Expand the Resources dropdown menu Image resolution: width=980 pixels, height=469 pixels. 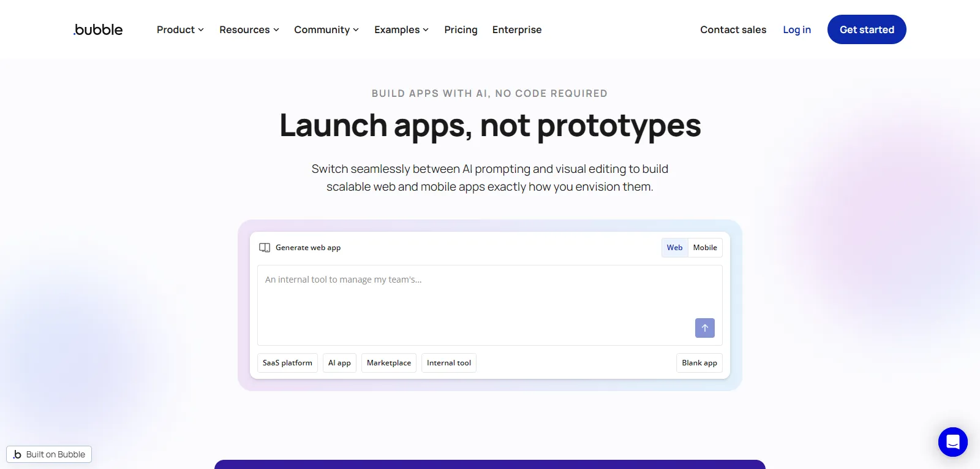point(249,29)
